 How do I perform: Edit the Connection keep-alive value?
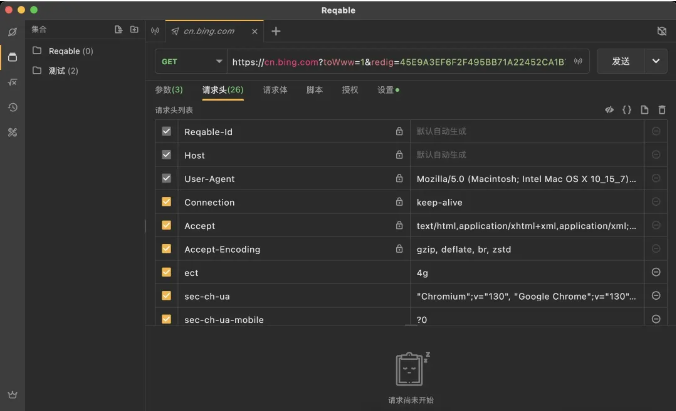(527, 202)
